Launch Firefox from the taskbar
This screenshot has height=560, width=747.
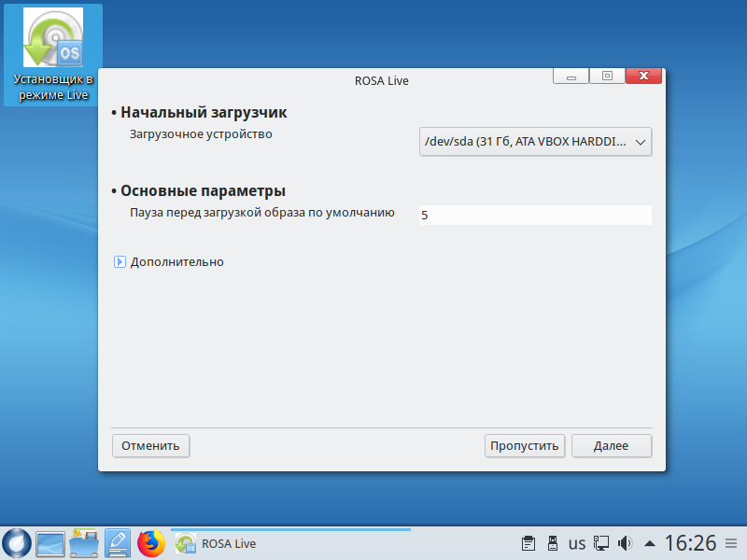(150, 543)
